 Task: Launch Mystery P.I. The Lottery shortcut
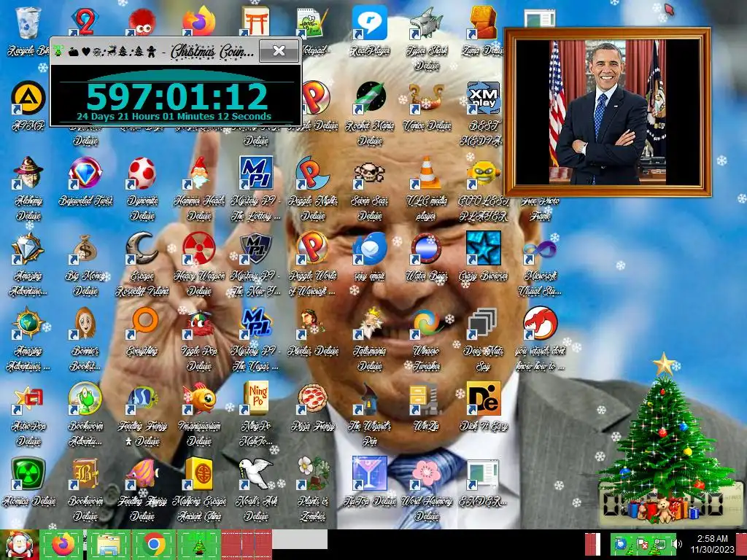[256, 172]
